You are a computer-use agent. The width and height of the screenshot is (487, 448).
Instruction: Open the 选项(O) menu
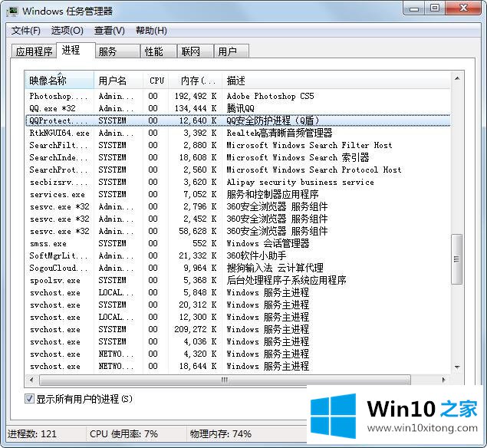[x=67, y=31]
